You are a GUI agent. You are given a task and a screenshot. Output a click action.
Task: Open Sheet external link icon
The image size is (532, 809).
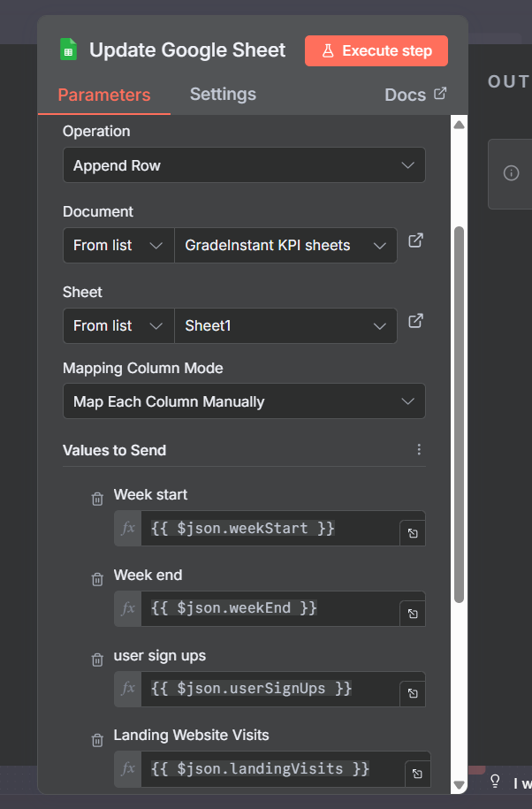tap(415, 321)
